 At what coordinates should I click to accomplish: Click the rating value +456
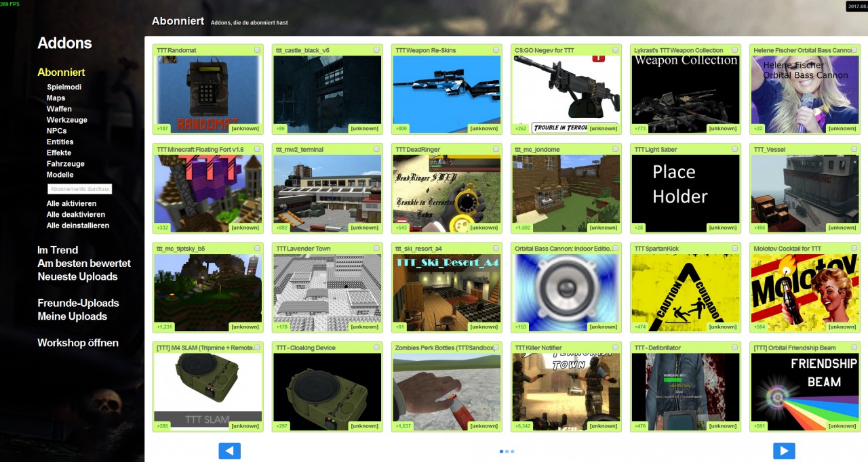pos(760,228)
